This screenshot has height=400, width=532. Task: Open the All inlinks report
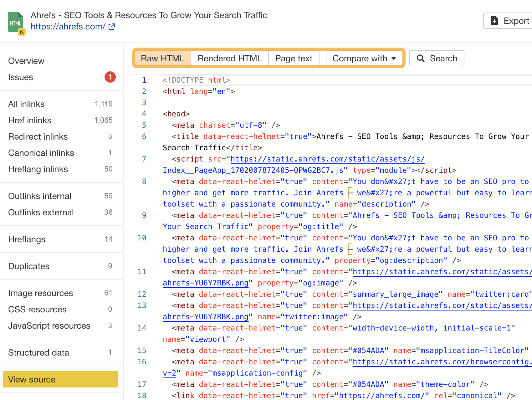point(26,104)
